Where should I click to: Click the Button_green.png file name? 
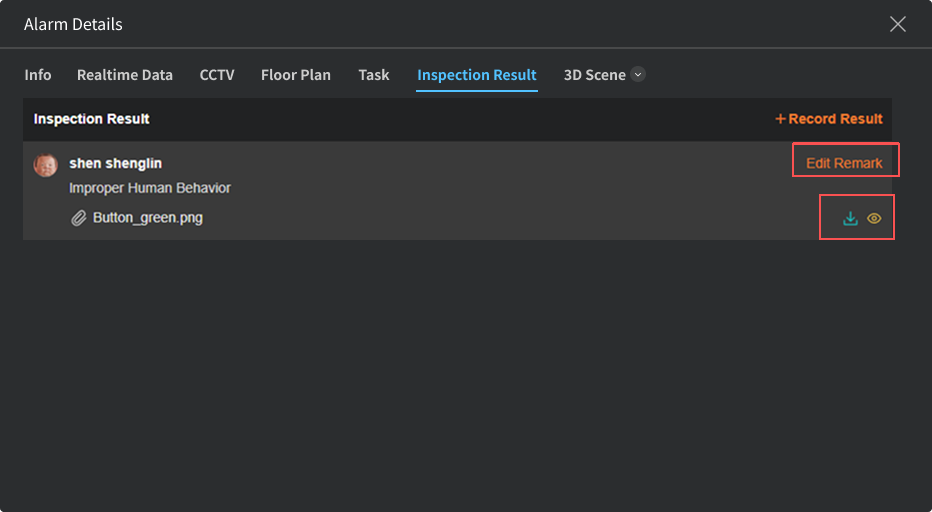(148, 217)
